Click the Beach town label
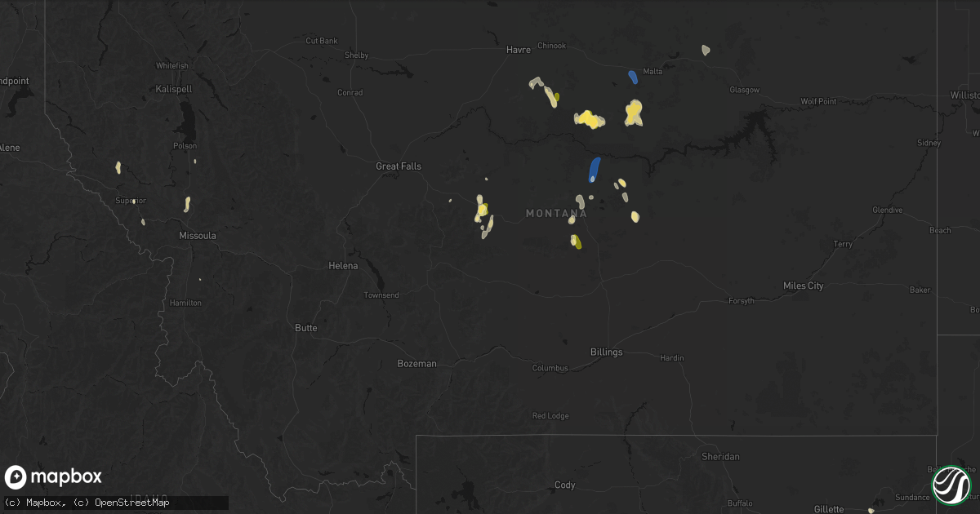980x514 pixels. 941,231
